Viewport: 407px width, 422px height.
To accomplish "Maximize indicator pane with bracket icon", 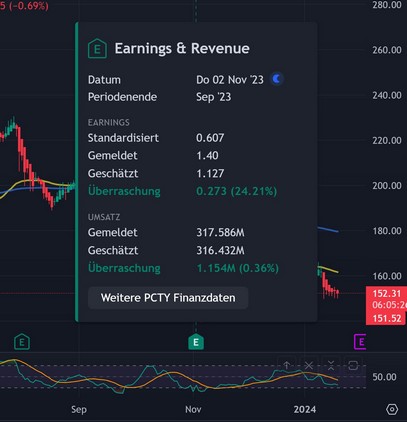I will 353,366.
